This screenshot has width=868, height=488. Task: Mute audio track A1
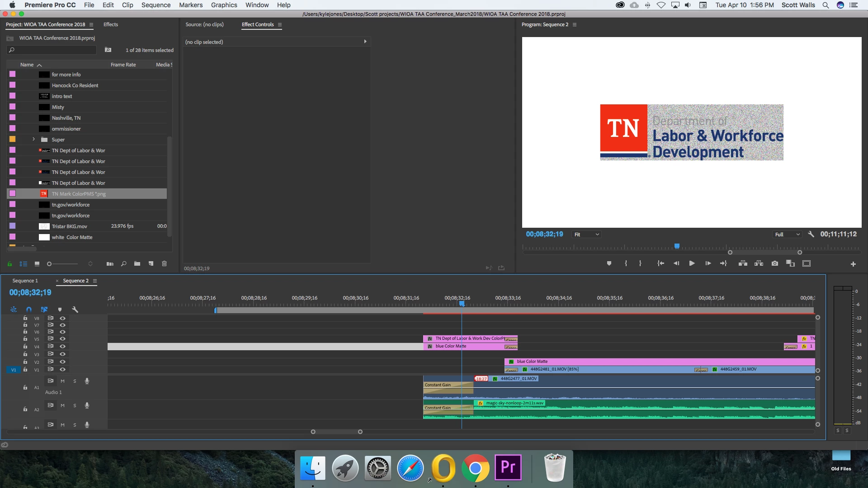tap(62, 381)
